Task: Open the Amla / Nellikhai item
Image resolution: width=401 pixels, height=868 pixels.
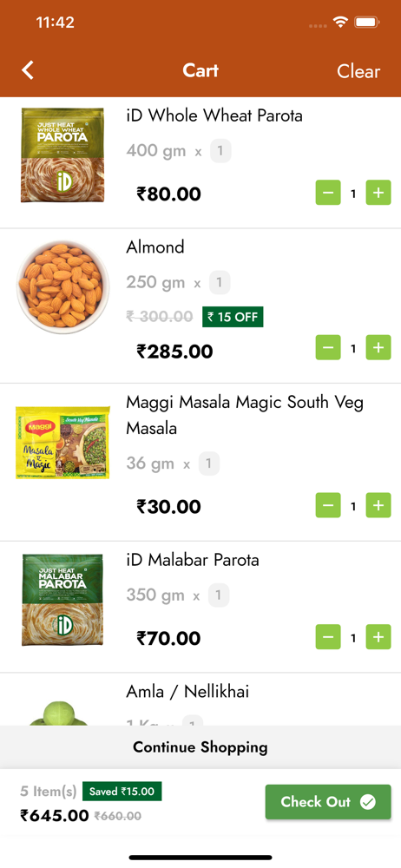Action: click(x=187, y=691)
